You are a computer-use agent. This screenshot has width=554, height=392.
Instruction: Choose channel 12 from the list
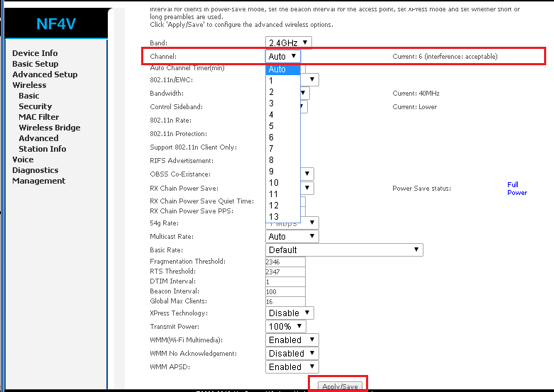(x=282, y=205)
